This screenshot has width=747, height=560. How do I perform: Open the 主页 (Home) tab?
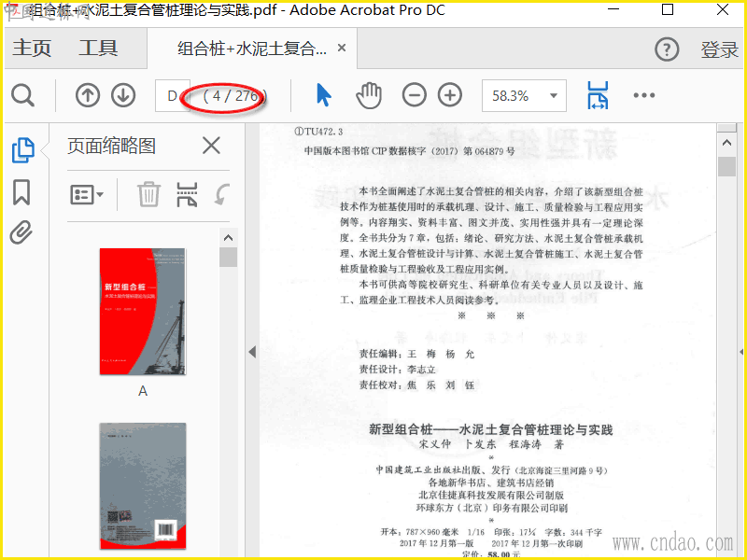pos(32,49)
